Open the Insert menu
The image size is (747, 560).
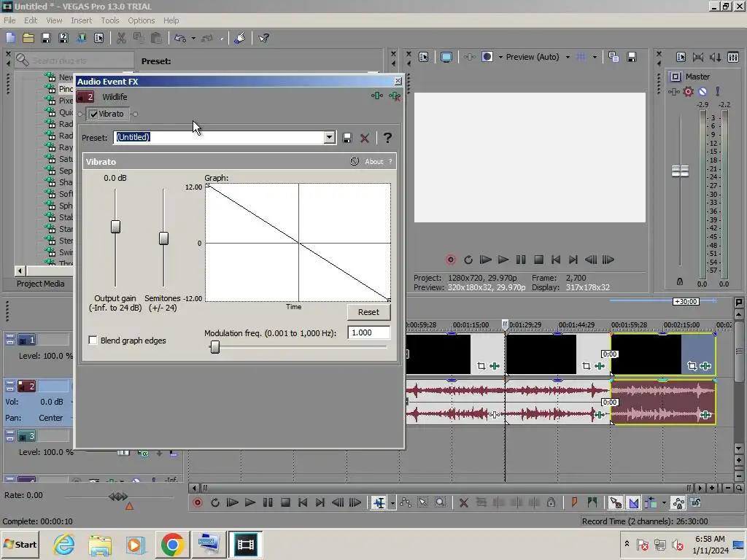click(82, 20)
